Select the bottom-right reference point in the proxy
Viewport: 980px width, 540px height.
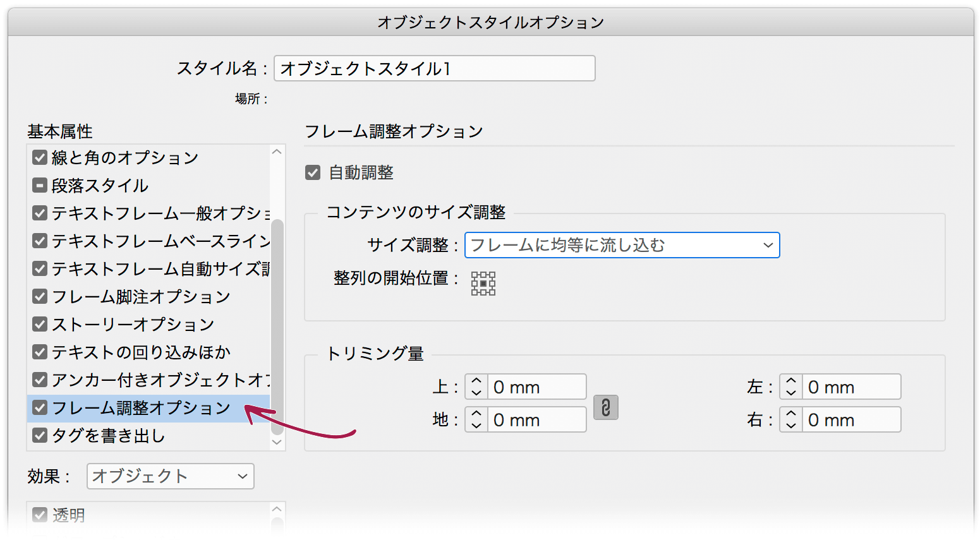pyautogui.click(x=492, y=292)
